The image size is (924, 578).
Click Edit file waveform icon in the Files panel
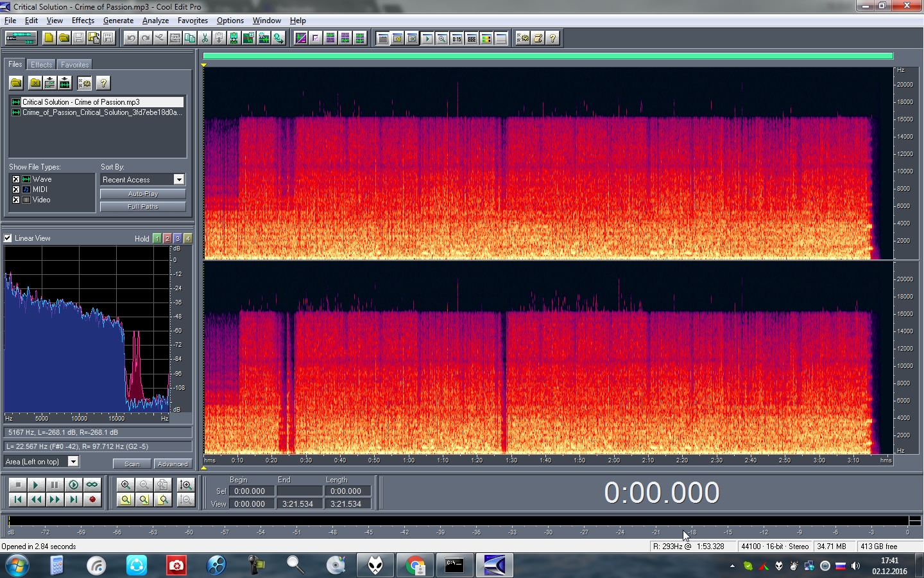point(65,83)
